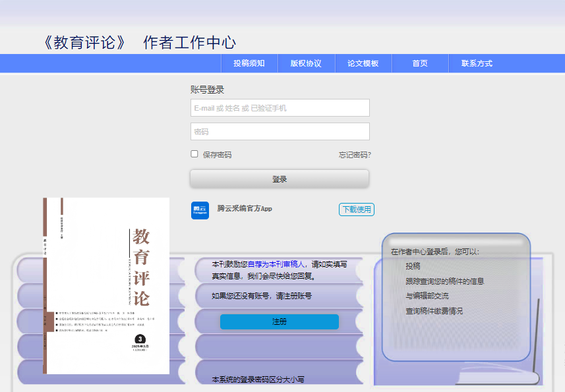Open the 联系方式 navigation item

coord(476,63)
